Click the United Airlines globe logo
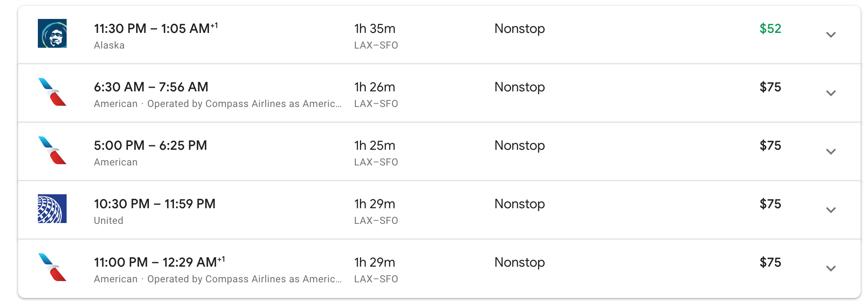 (x=52, y=209)
